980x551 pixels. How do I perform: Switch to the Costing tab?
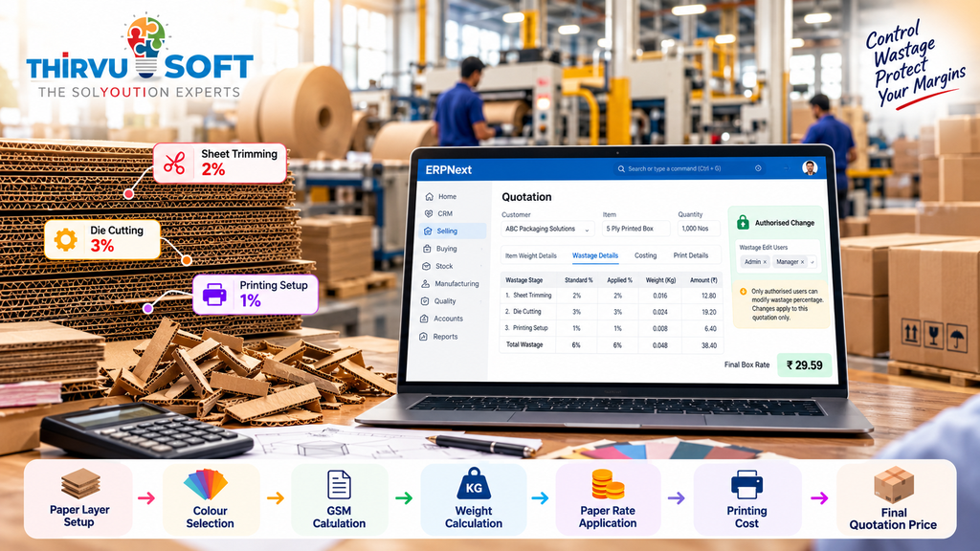click(646, 255)
